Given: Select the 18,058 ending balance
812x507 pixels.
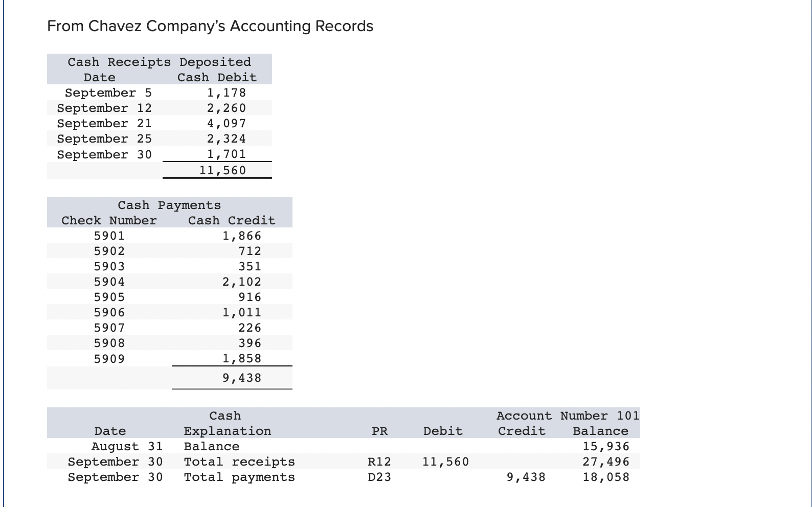Looking at the screenshot, I should point(606,477).
